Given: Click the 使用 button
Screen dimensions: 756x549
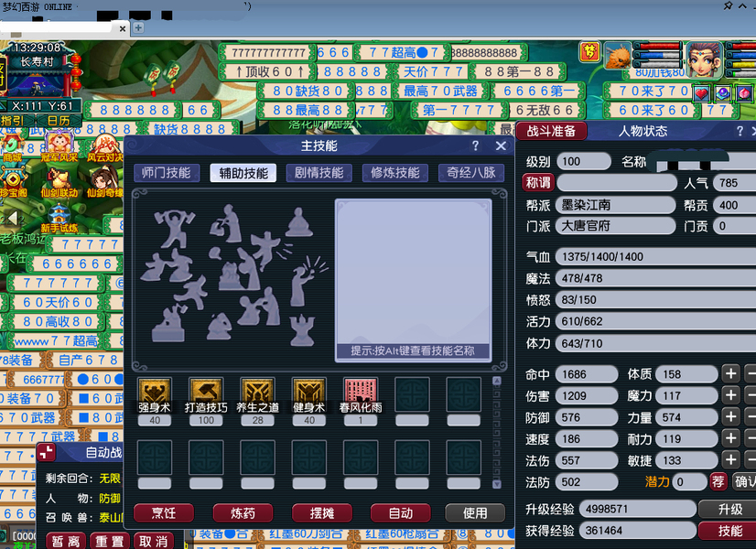Looking at the screenshot, I should (475, 512).
